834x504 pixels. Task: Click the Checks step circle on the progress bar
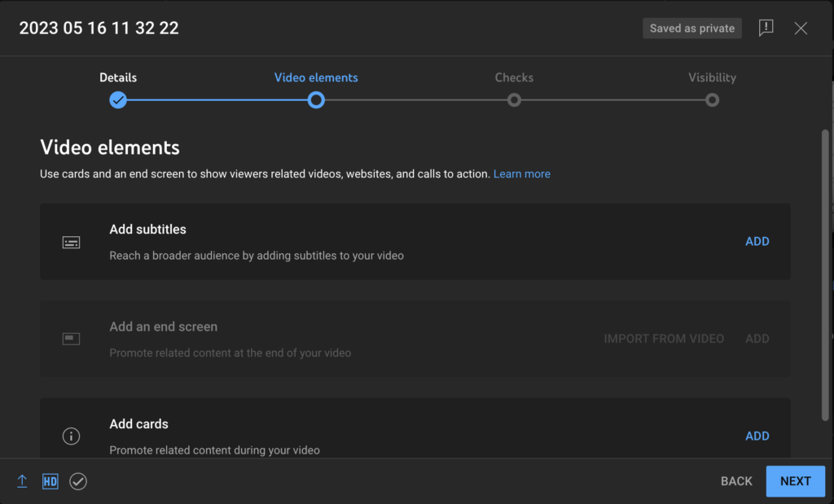[x=514, y=99]
